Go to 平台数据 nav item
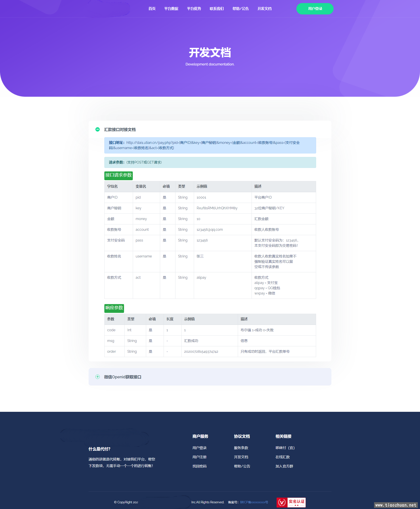 coord(171,9)
